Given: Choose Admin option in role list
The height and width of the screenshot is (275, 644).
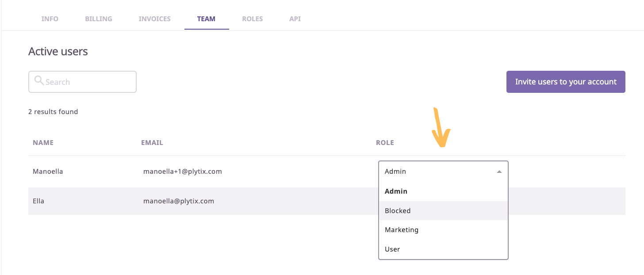Looking at the screenshot, I should click(x=444, y=191).
